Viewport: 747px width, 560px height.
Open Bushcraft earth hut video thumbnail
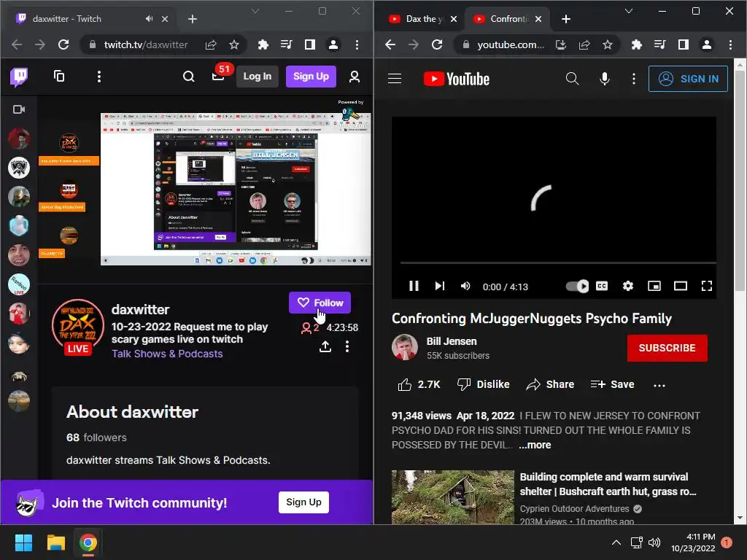coord(452,497)
